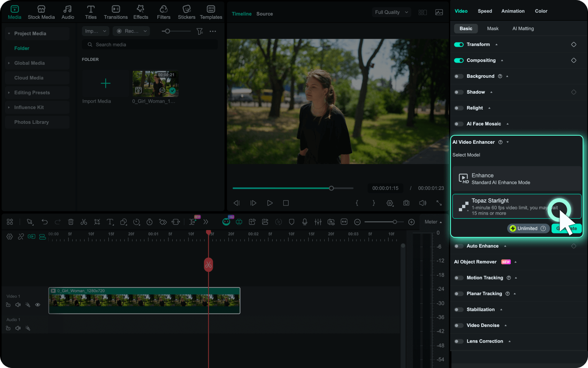
Task: Take a snapshot with the camera icon
Action: (x=406, y=203)
